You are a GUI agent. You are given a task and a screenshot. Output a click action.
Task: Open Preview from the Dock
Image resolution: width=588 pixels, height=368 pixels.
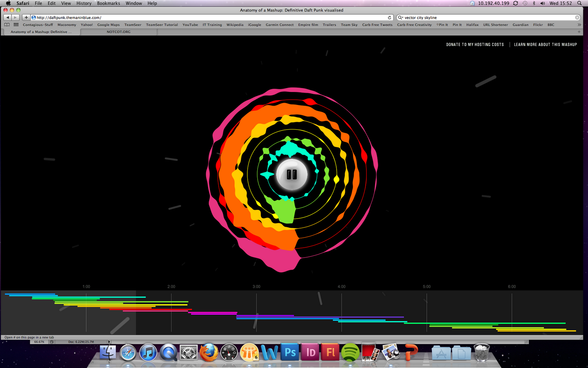click(x=391, y=353)
